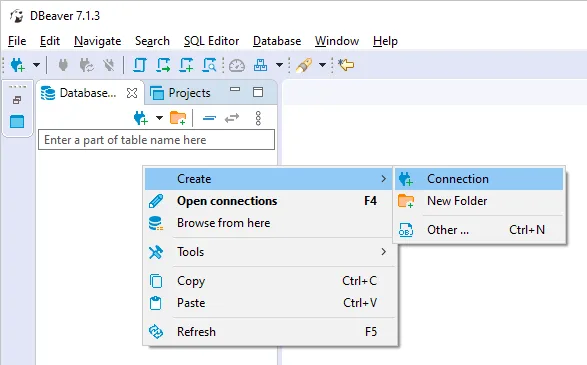Click navigator New Folder icon
Screen dimensions: 587x365
tap(178, 118)
